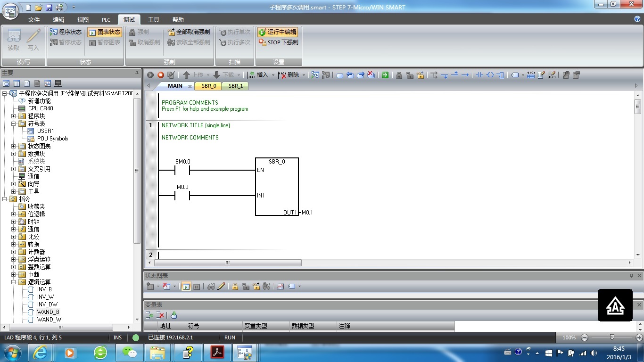Click the green Run PLC icon in editor toolbar
Screen dimensions: 644x362
coord(150,75)
